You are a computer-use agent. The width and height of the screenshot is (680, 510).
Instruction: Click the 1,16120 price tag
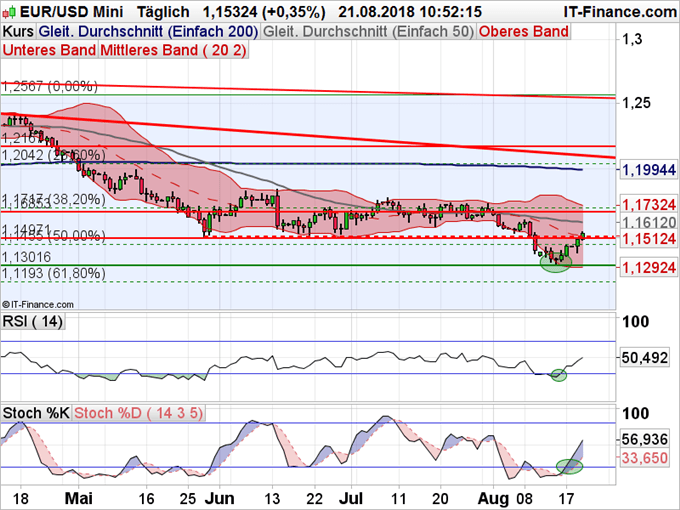pyautogui.click(x=648, y=223)
